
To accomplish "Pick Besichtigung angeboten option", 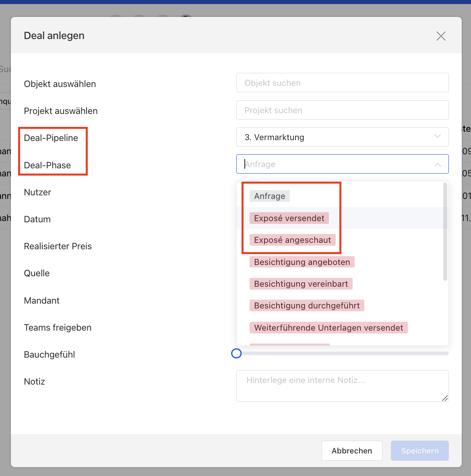I will click(x=302, y=262).
